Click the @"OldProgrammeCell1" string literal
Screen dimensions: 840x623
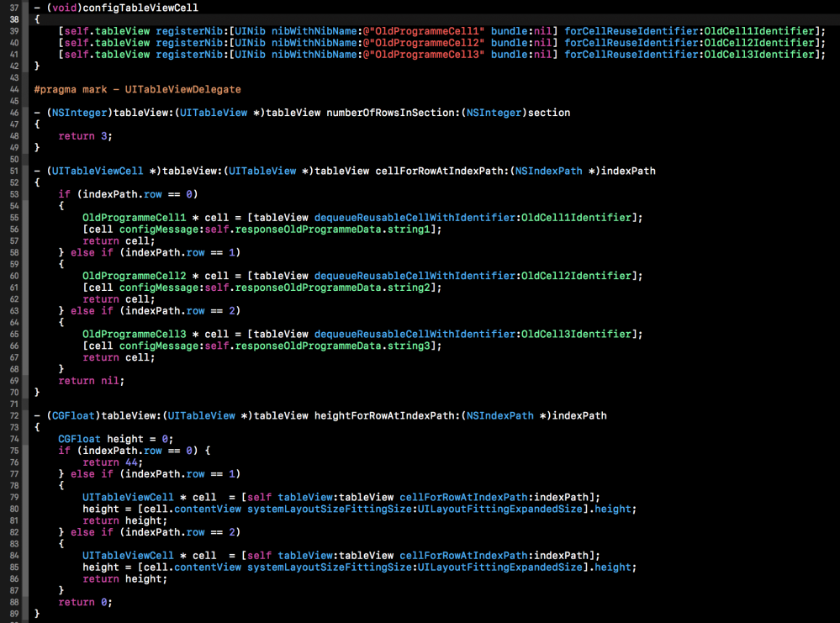[x=423, y=31]
